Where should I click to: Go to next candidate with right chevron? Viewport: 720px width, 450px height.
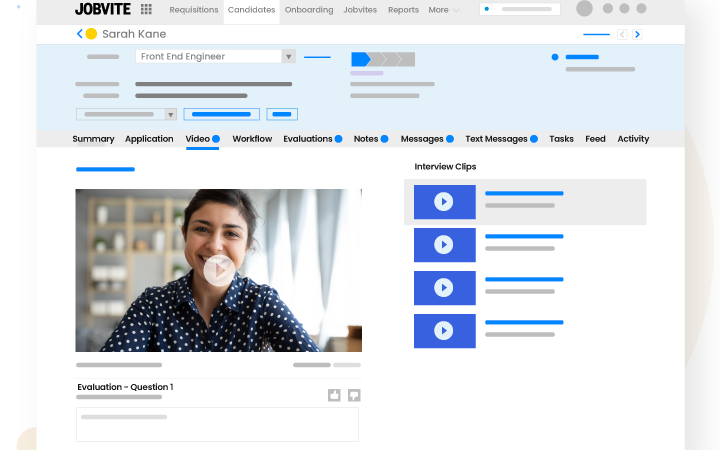(x=637, y=34)
